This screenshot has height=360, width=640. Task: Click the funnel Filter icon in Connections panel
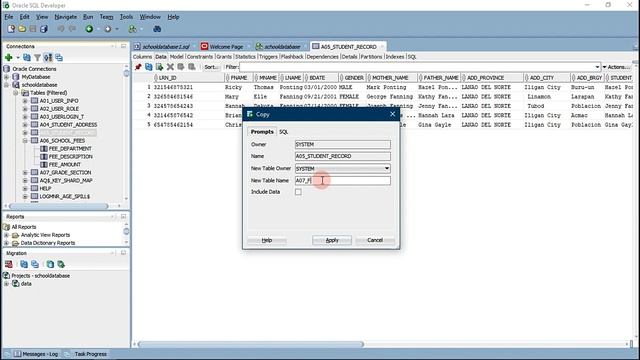[38, 58]
